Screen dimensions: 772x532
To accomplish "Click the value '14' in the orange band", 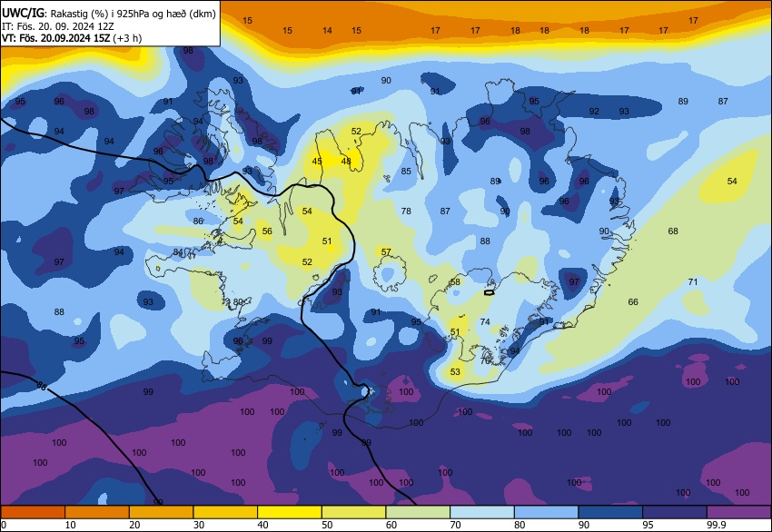I will pyautogui.click(x=327, y=31).
